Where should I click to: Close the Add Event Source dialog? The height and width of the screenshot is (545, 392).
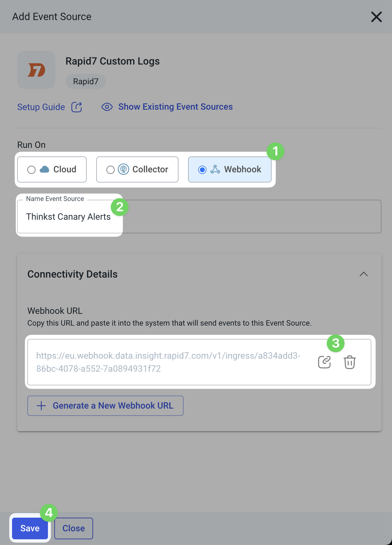[x=376, y=17]
